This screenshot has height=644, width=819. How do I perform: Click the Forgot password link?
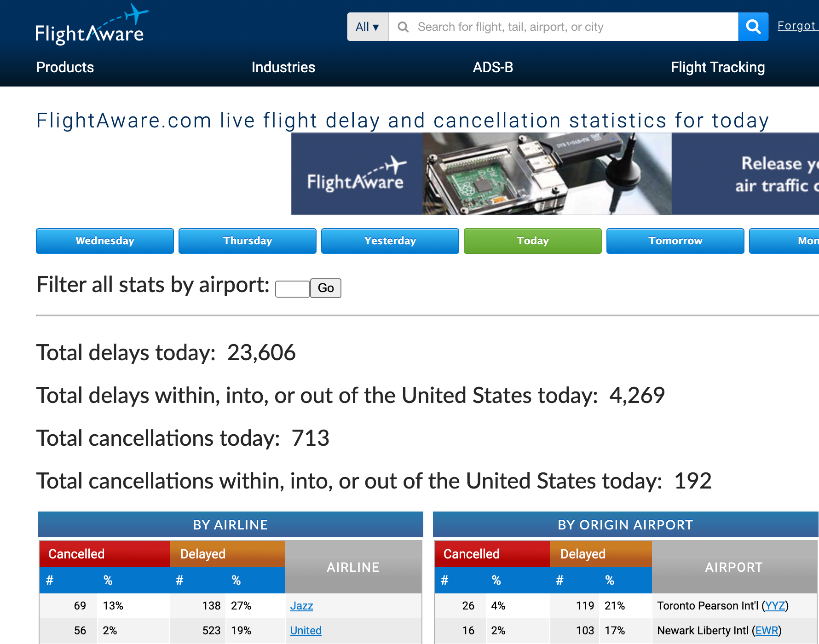pyautogui.click(x=797, y=25)
